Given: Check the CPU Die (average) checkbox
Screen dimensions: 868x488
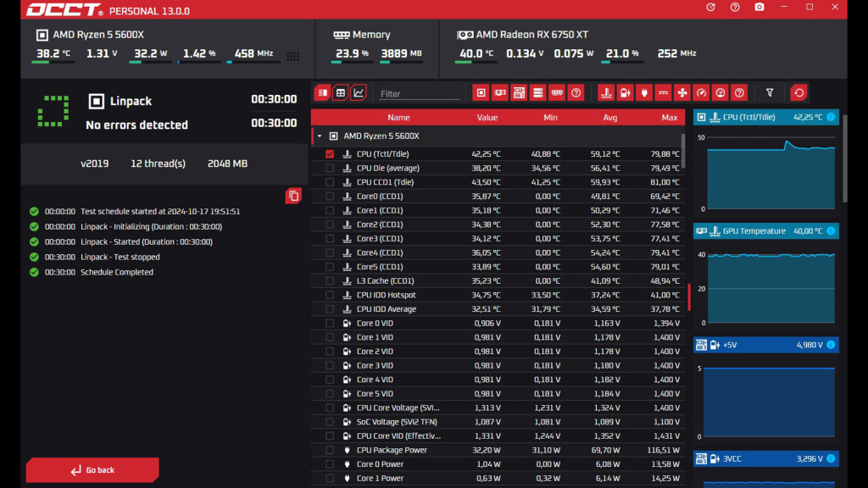Looking at the screenshot, I should point(330,168).
